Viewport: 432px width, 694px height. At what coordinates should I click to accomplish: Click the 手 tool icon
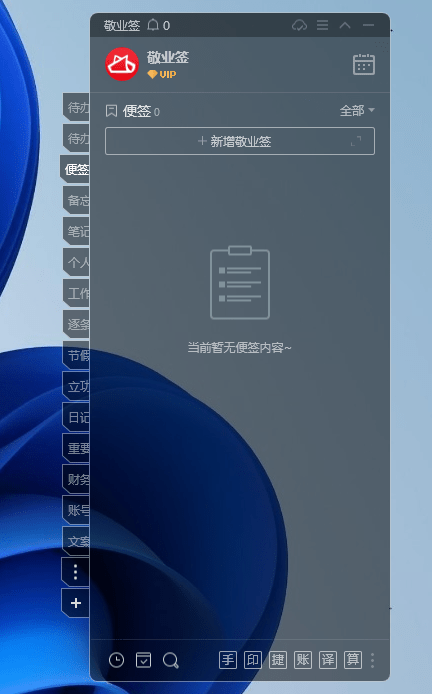coord(228,660)
